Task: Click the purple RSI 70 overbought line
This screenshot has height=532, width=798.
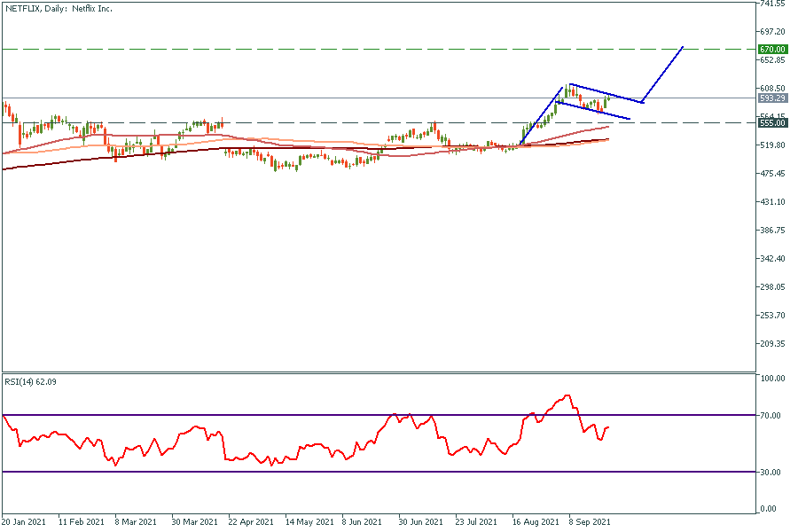Action: (266, 415)
